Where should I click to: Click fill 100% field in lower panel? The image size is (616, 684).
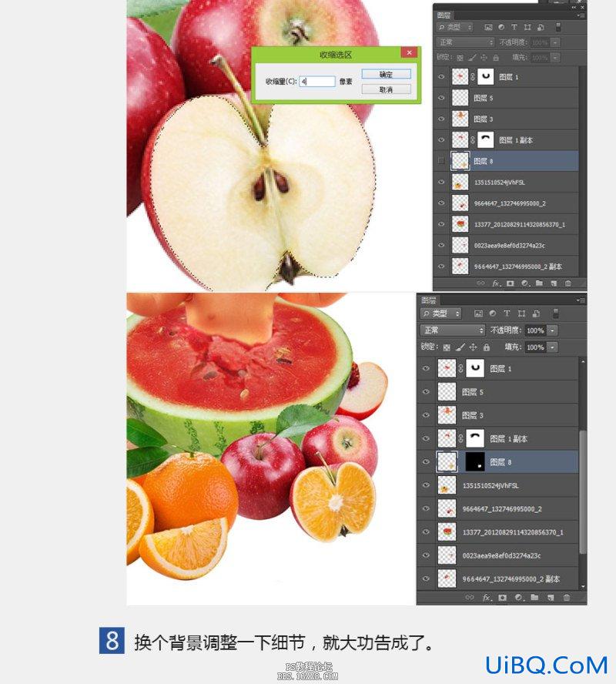click(535, 347)
